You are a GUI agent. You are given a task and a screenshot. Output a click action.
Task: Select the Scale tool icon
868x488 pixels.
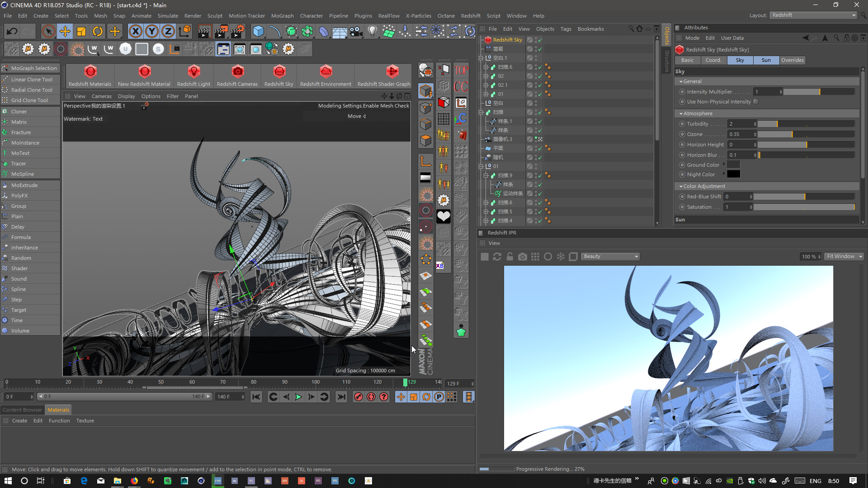[x=81, y=31]
